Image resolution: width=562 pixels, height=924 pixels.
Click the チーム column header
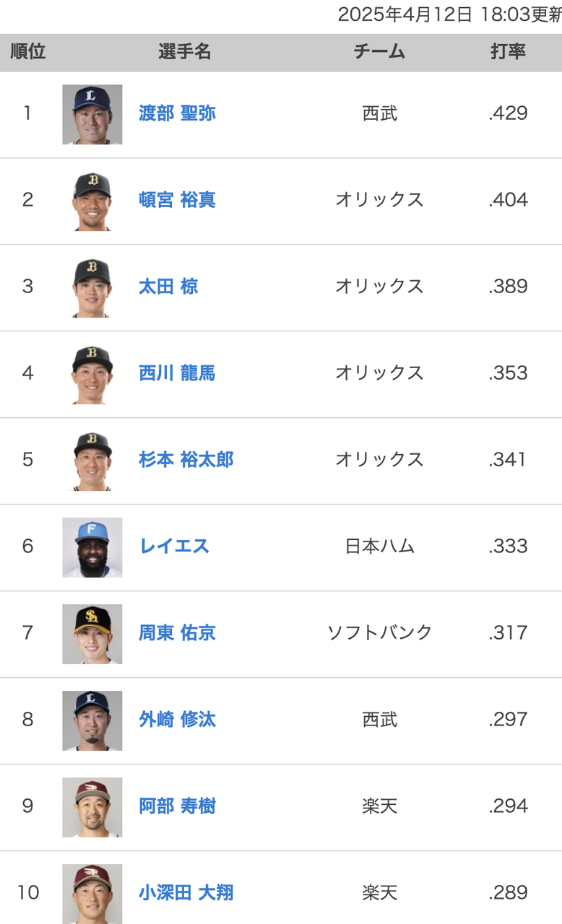click(x=379, y=52)
